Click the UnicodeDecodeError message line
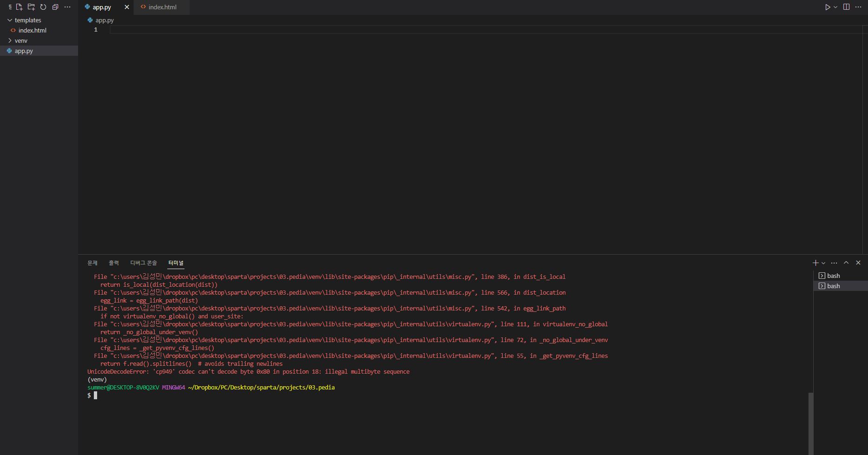 [x=249, y=371]
